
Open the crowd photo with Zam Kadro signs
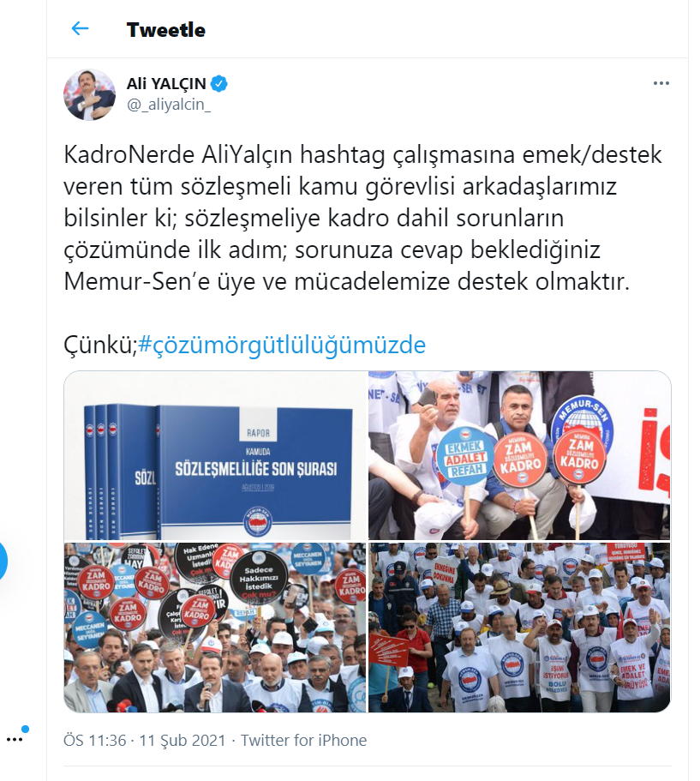pyautogui.click(x=215, y=627)
